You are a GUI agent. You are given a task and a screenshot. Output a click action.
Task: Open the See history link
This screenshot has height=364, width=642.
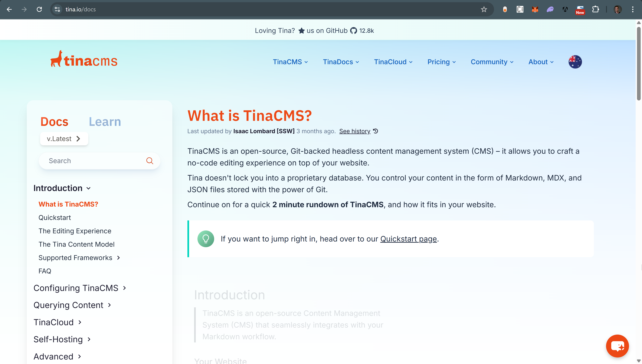tap(354, 131)
